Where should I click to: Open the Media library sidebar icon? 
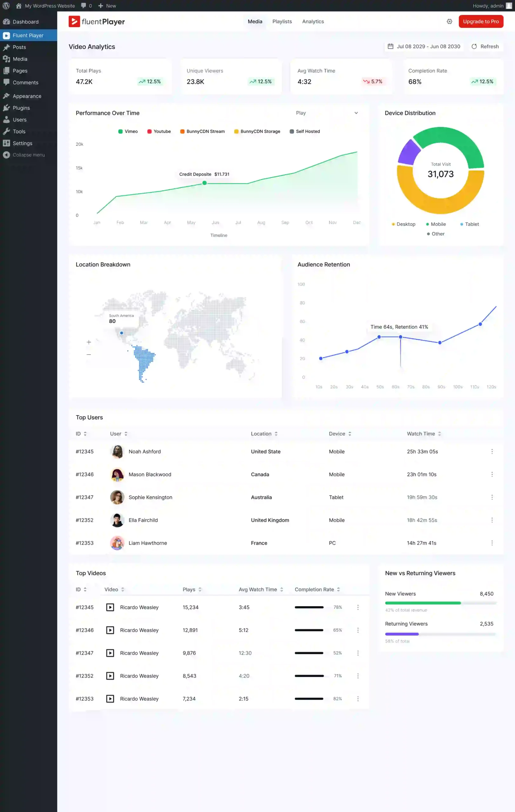point(7,59)
